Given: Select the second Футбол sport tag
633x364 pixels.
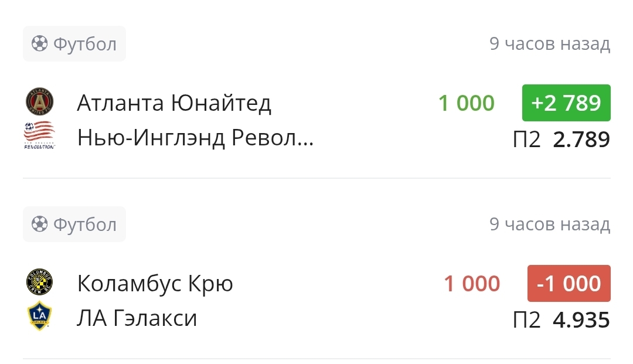Looking at the screenshot, I should coord(74,224).
